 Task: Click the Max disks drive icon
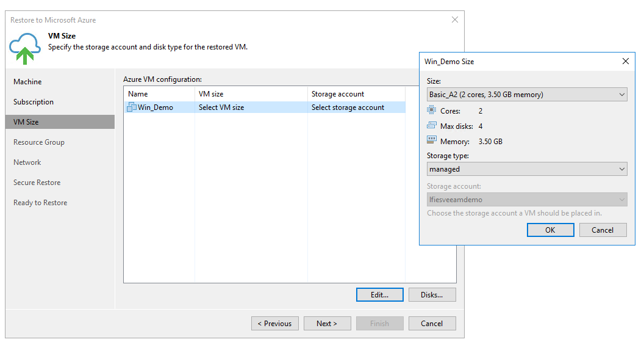click(x=432, y=126)
